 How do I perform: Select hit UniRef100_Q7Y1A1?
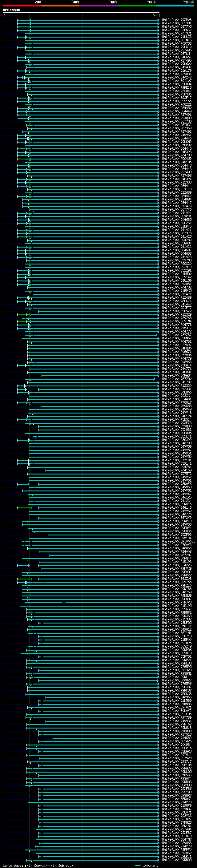(177, 460)
